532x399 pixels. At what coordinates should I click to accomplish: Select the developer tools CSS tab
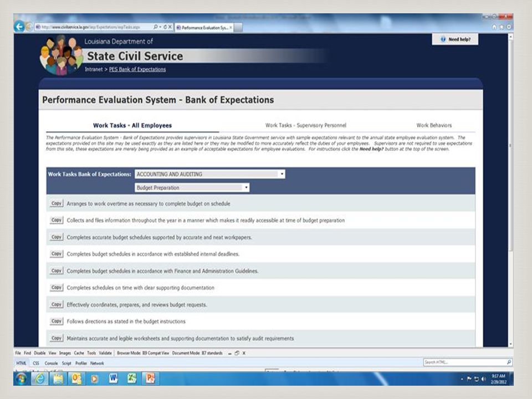(x=36, y=364)
